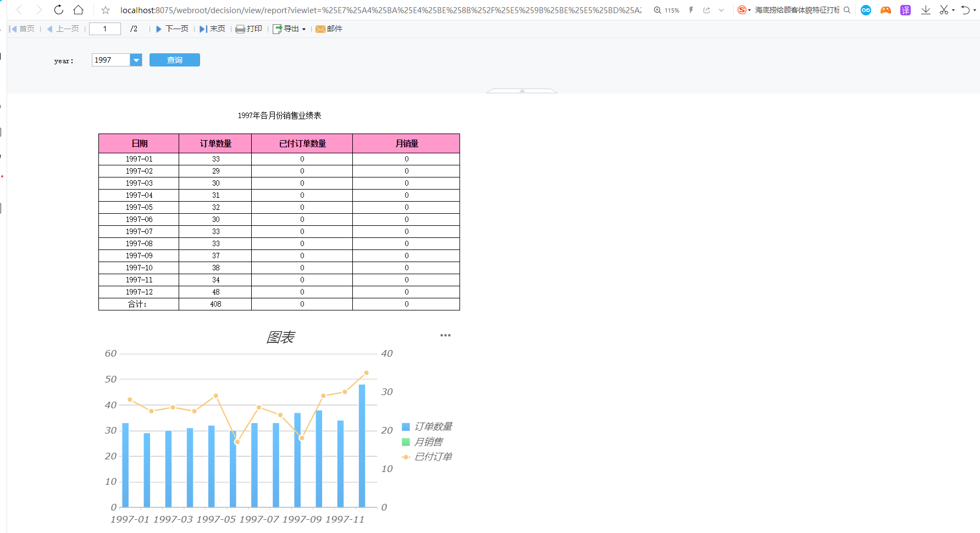Viewport: 980px width, 533px height.
Task: Print the report (打印)
Action: pos(249,29)
